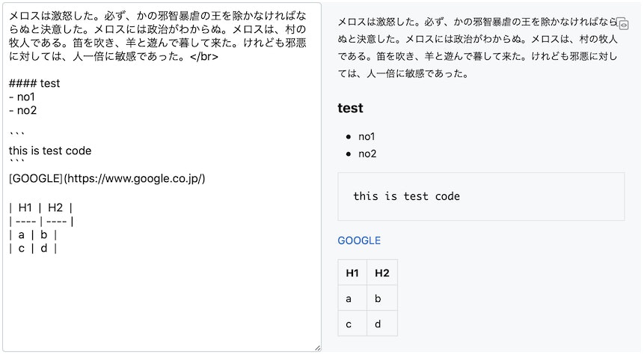Screen dimensions: 644x355
Task: Place cursor on '- no2' line in editor
Action: 23,110
